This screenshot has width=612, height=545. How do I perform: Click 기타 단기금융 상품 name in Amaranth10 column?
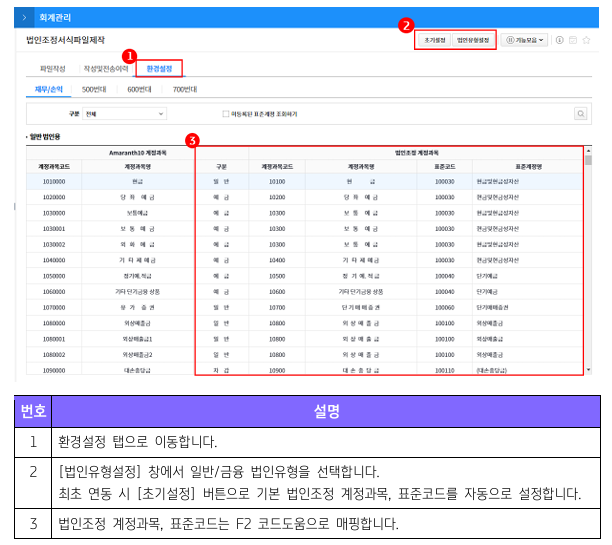point(137,292)
